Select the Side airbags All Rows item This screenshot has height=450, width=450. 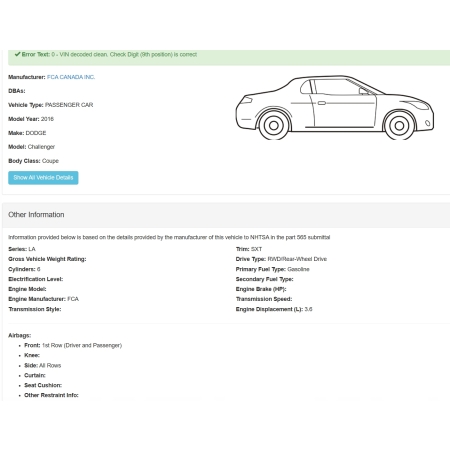(43, 365)
